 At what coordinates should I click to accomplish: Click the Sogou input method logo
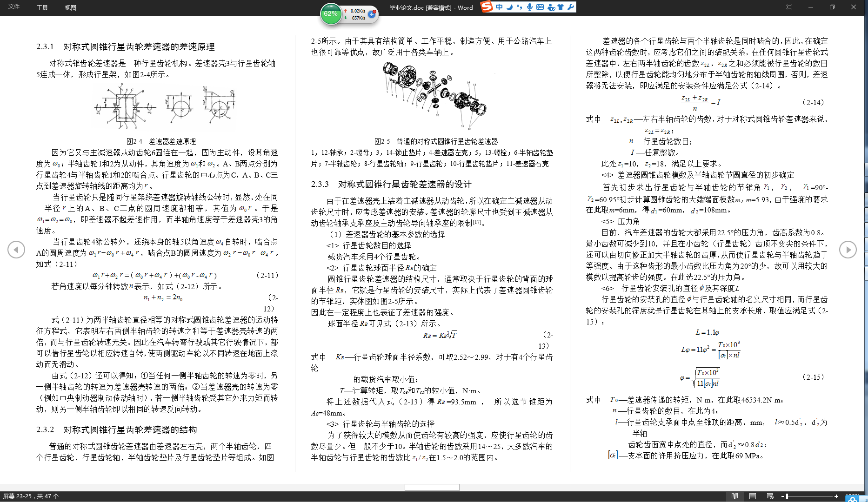point(487,7)
